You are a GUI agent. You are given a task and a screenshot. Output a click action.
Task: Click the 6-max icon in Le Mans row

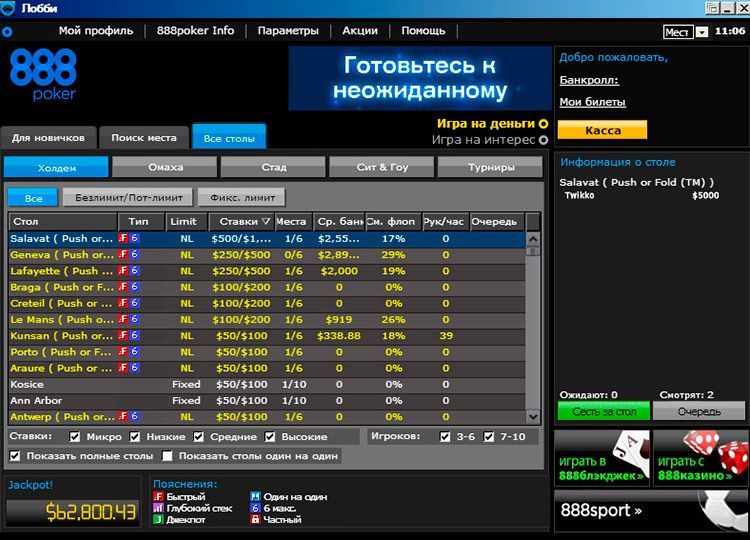134,319
